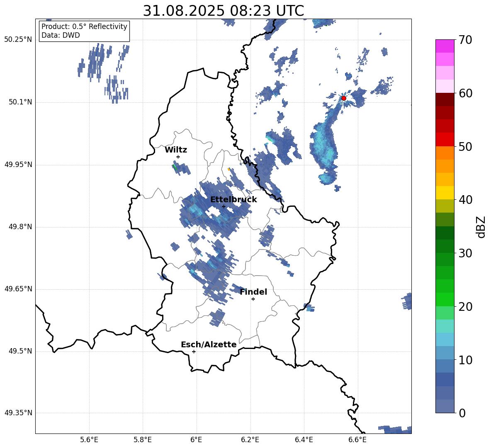The width and height of the screenshot is (491, 448).
Task: Click the 6.6°E longitude label
Action: [x=357, y=440]
